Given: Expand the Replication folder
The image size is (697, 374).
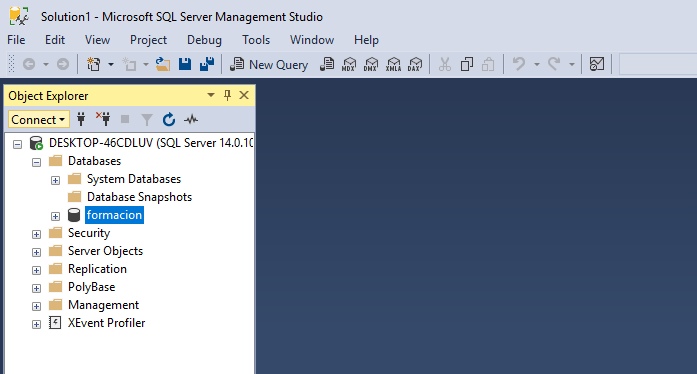Looking at the screenshot, I should pos(36,270).
